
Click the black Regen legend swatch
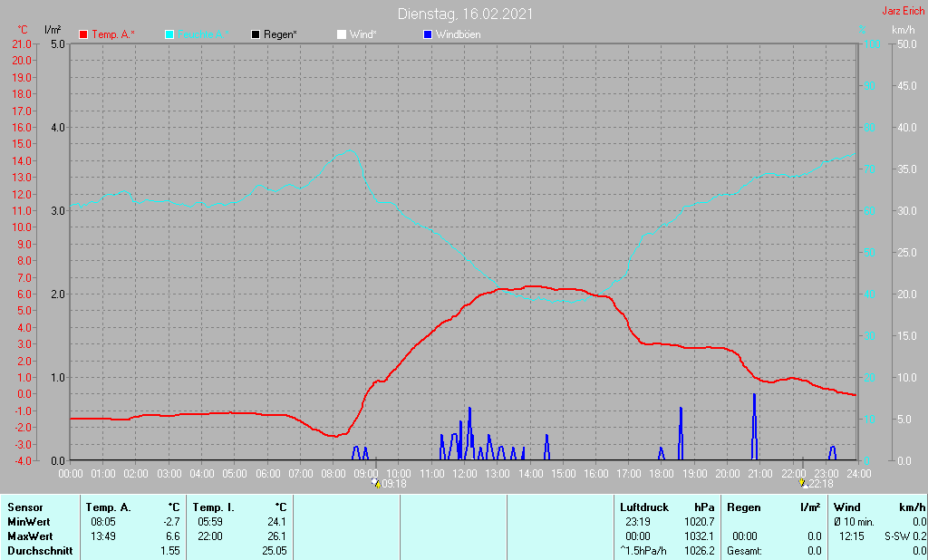coord(256,35)
